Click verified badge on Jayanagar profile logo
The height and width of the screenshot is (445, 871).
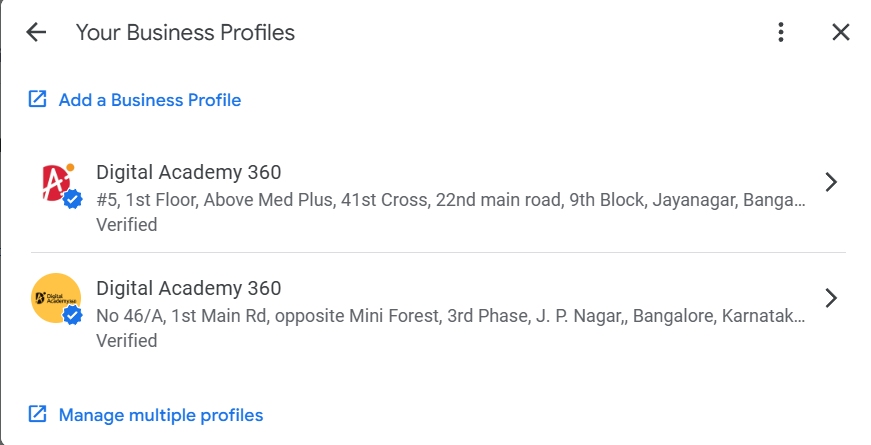point(72,199)
